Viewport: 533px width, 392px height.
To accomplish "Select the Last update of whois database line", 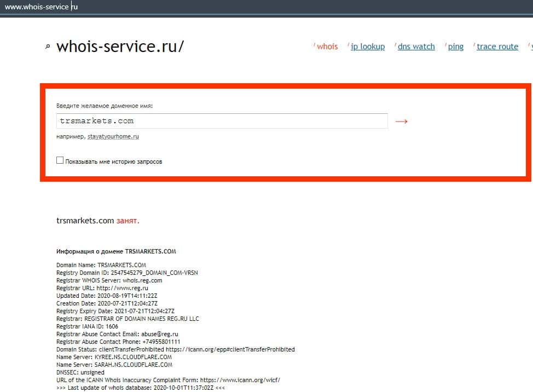I will pyautogui.click(x=141, y=388).
